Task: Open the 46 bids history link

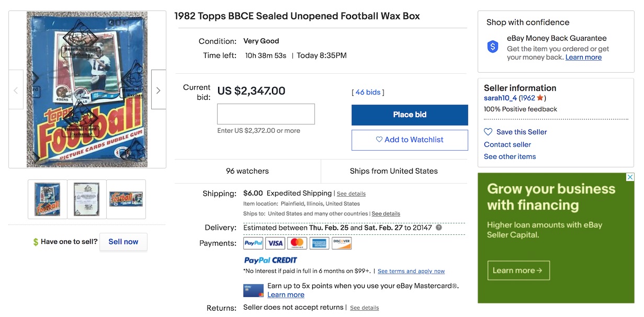Action: tap(368, 92)
